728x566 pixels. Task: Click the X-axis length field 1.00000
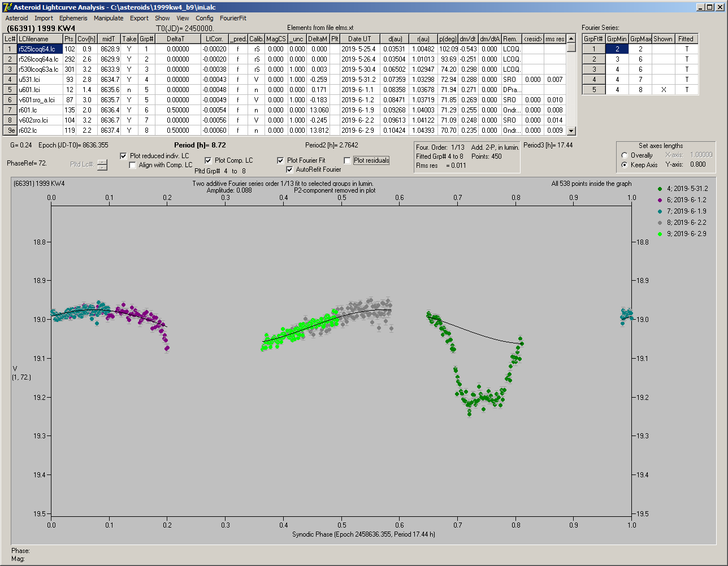701,155
